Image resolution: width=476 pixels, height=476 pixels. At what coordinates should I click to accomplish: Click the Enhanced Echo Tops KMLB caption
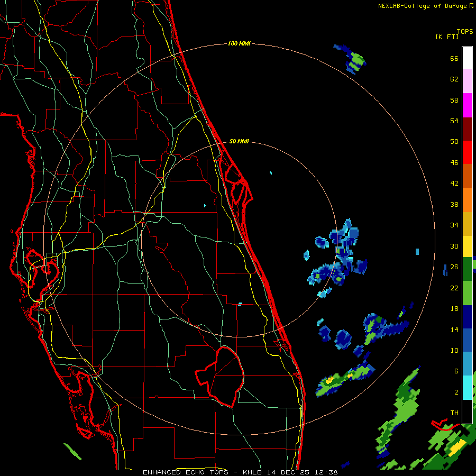240,472
